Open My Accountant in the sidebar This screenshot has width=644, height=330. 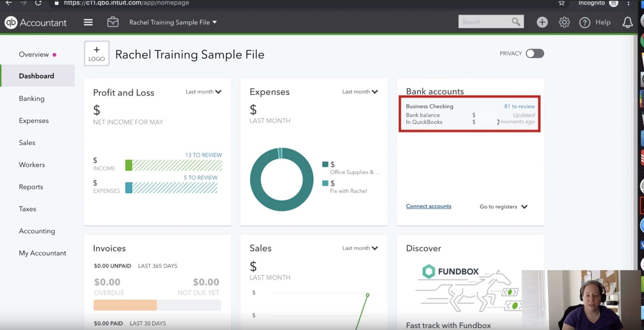pos(42,253)
